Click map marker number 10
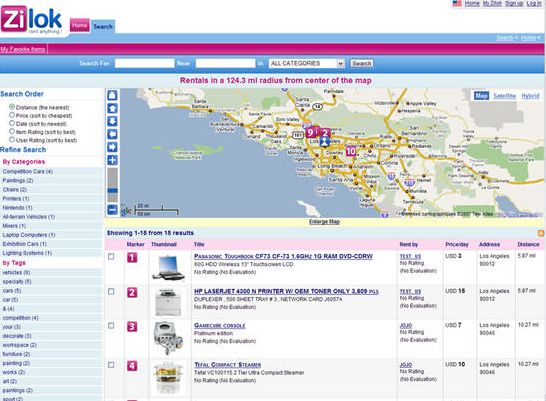The image size is (546, 401). click(x=351, y=151)
